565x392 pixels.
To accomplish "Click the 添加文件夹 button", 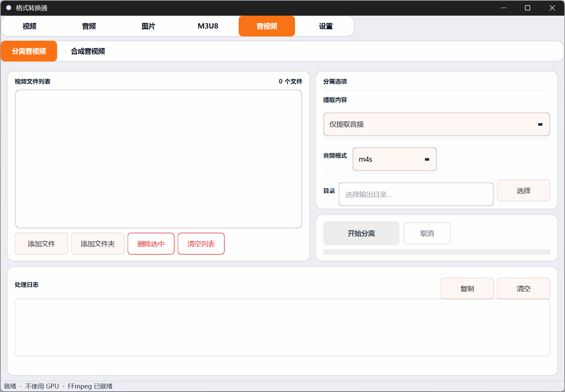I will tap(98, 244).
